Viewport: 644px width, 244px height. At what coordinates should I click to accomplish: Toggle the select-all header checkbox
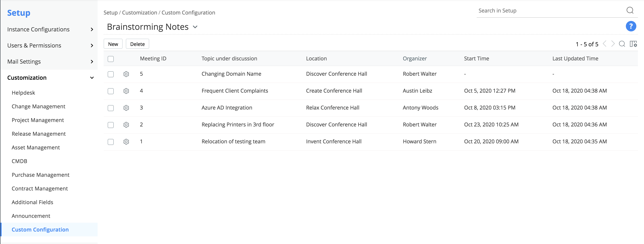click(110, 59)
